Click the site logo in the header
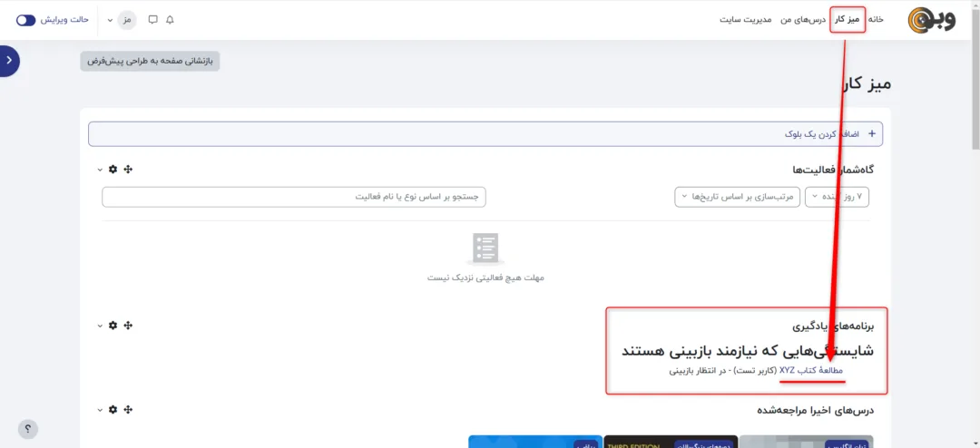This screenshot has width=980, height=448. click(932, 20)
